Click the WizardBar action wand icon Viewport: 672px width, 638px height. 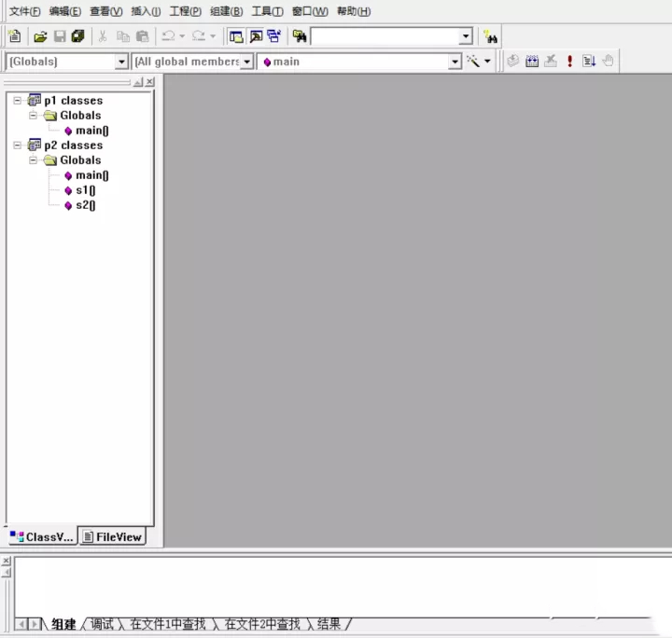(473, 62)
